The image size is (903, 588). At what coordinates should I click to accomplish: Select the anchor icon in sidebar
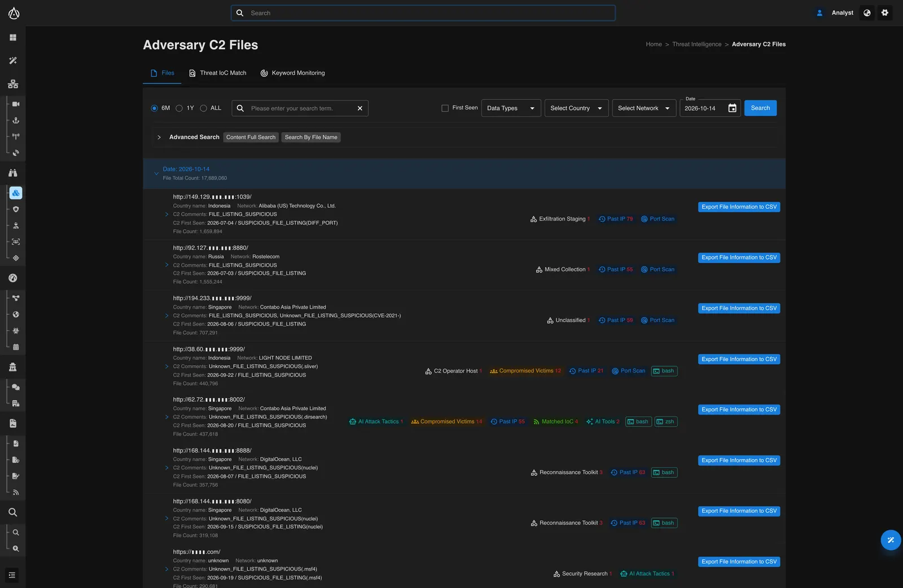[x=16, y=120]
